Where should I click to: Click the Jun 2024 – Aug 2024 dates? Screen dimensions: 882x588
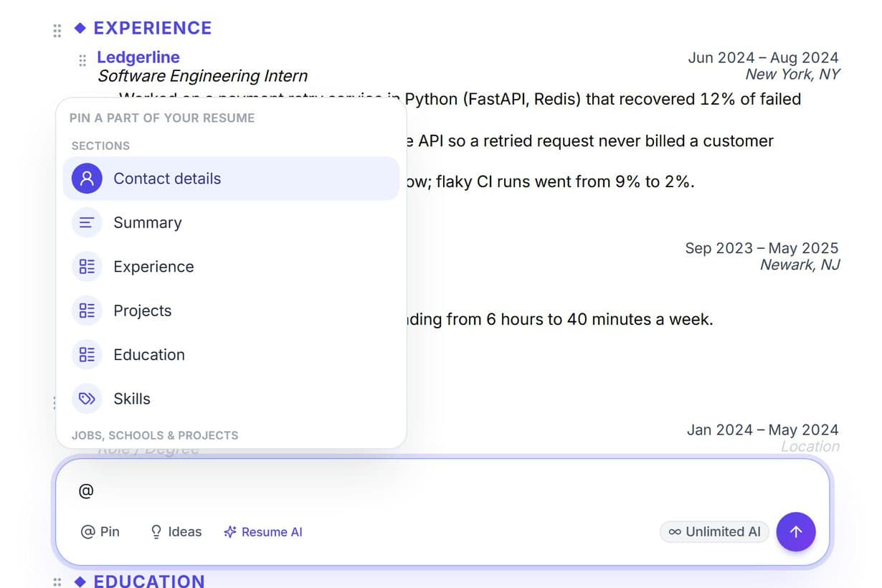click(763, 58)
